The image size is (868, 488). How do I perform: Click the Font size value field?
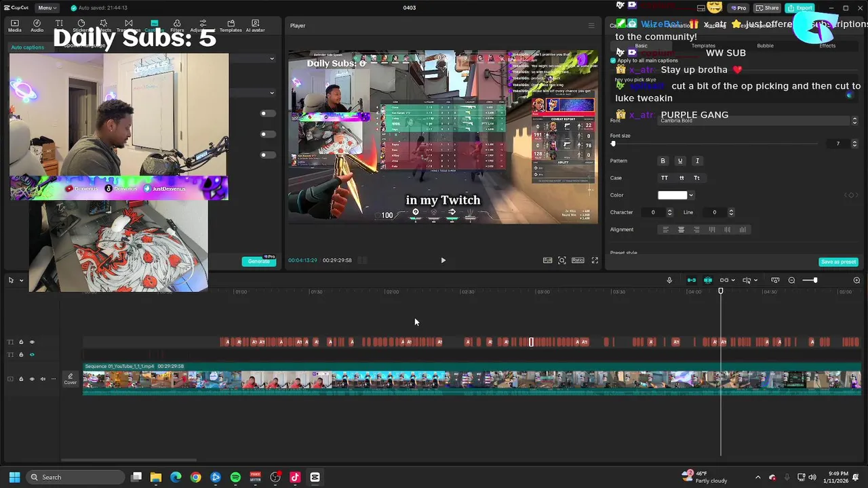(x=838, y=144)
